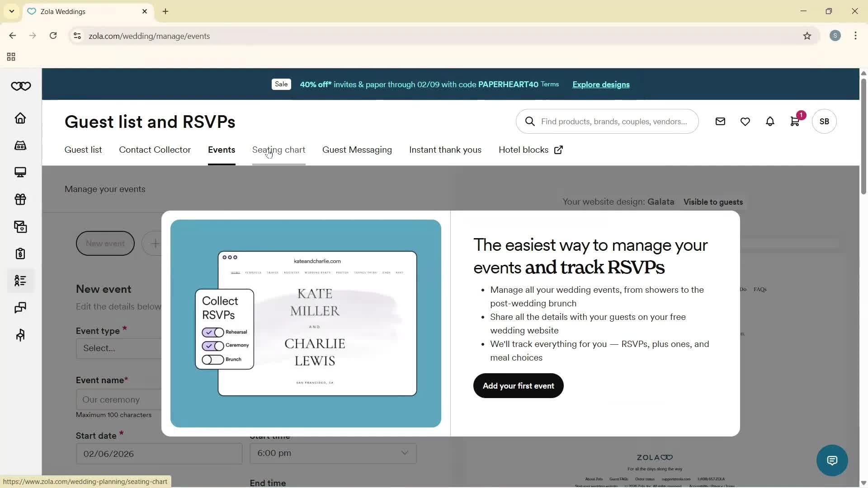The width and height of the screenshot is (868, 488).
Task: Open the gift registry sidebar icon
Action: pos(20,199)
